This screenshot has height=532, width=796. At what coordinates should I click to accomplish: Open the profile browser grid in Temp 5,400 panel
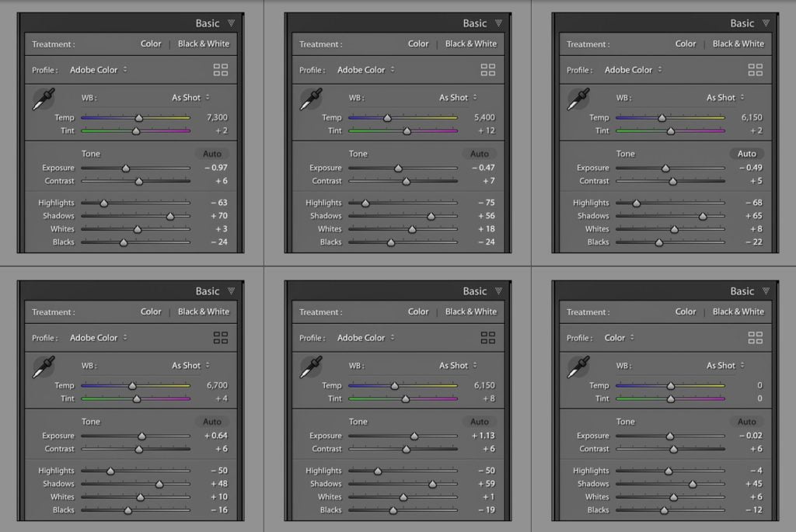tap(488, 70)
